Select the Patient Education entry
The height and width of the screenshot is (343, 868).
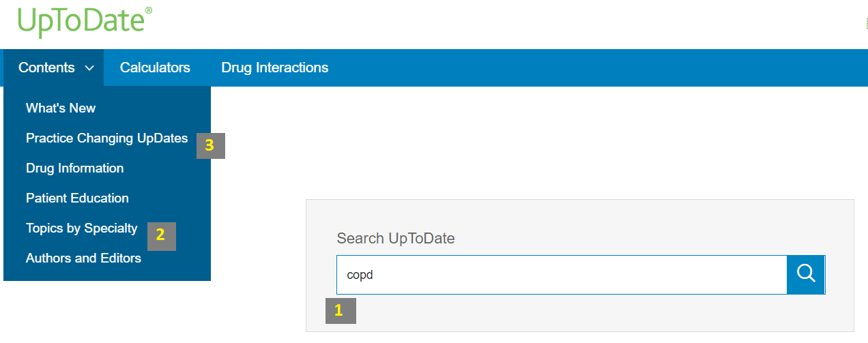coord(77,198)
